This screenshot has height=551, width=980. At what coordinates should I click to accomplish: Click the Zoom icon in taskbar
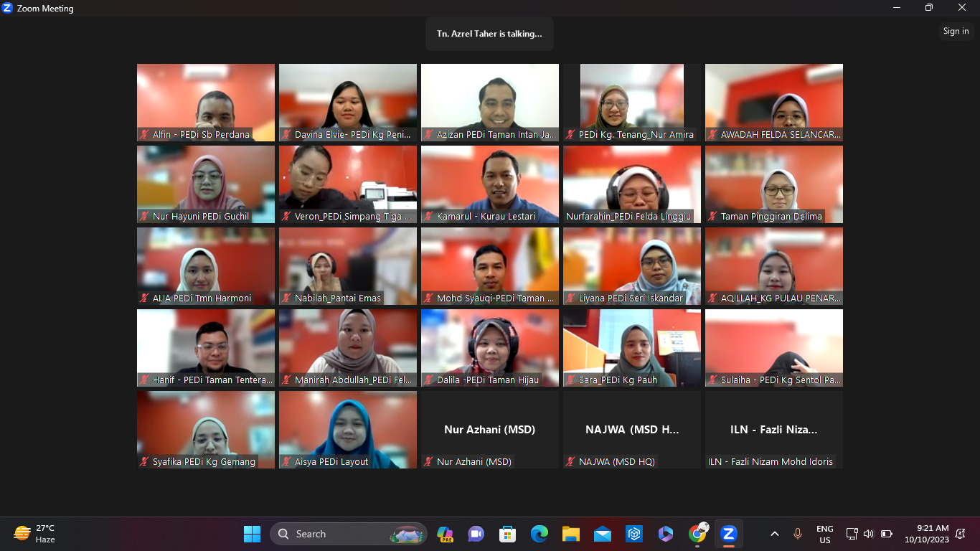point(729,534)
